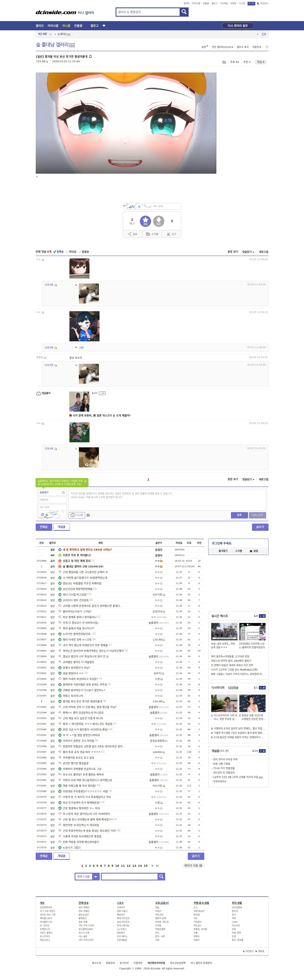Click the search magnifier icon in header
The height and width of the screenshot is (980, 304).
click(184, 12)
